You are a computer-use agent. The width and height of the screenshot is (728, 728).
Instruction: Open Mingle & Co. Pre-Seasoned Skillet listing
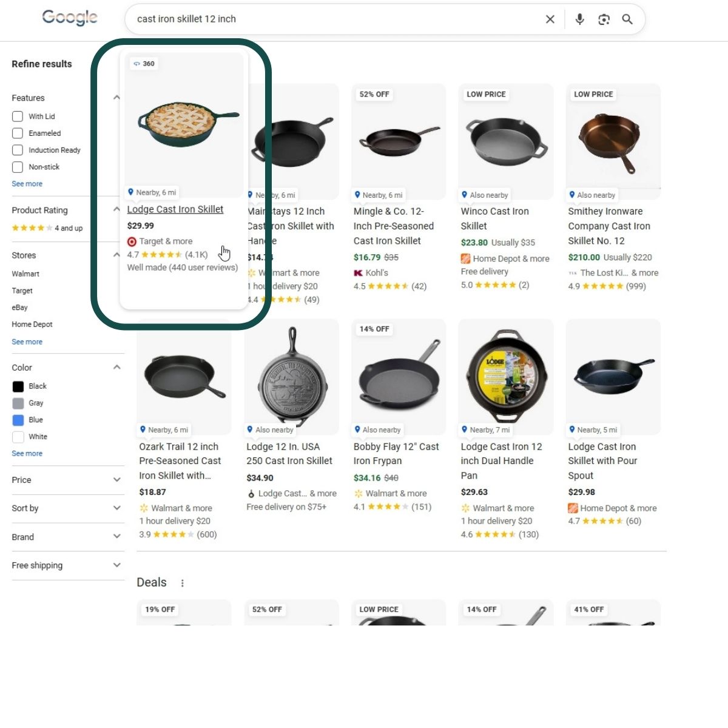pos(394,226)
